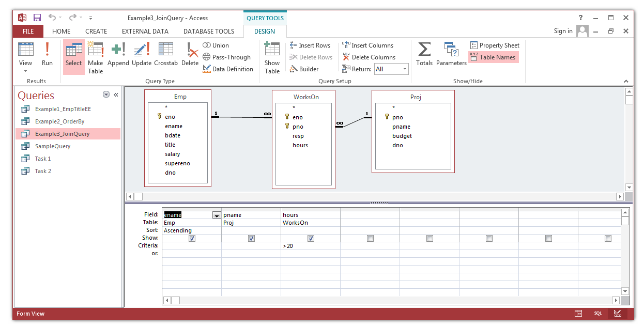Image resolution: width=644 pixels, height=327 pixels.
Task: Toggle the Table Names row
Action: (x=493, y=57)
